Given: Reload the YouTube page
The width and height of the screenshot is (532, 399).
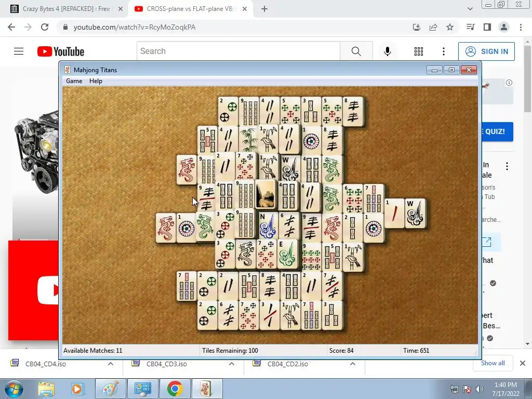Looking at the screenshot, I should pos(45,27).
